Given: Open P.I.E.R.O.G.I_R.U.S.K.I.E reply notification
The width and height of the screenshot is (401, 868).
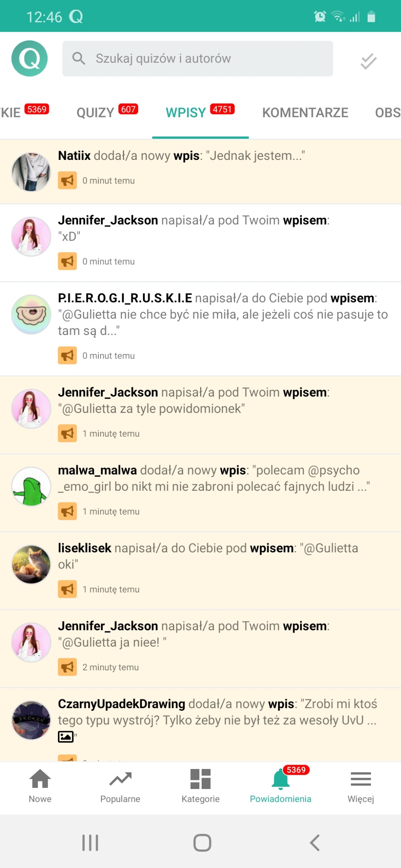Looking at the screenshot, I should [x=201, y=329].
